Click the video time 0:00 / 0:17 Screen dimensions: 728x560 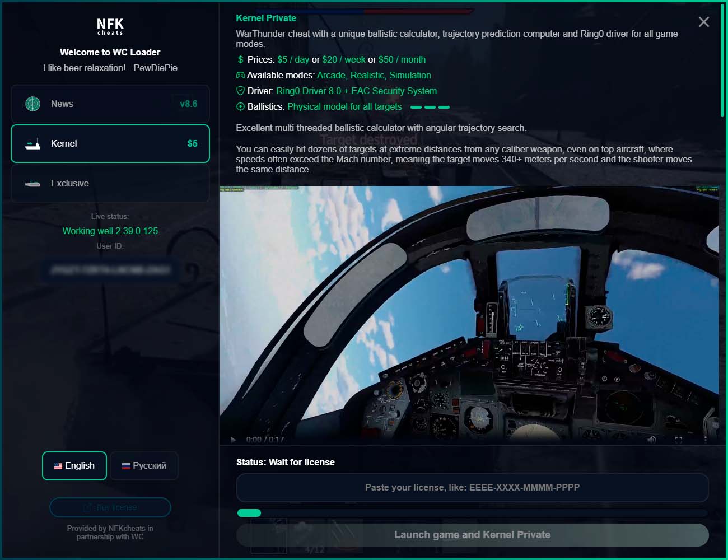[265, 440]
